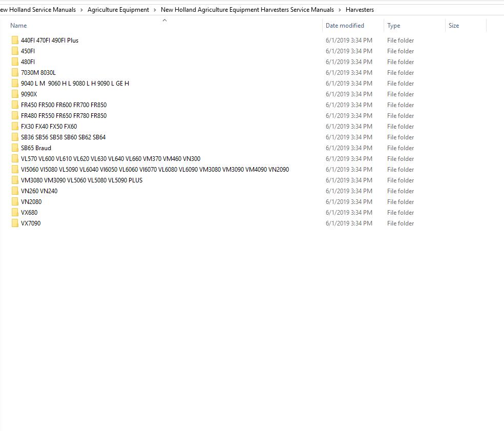Click File folder type of VX680 row
Image resolution: width=504 pixels, height=431 pixels.
click(401, 213)
